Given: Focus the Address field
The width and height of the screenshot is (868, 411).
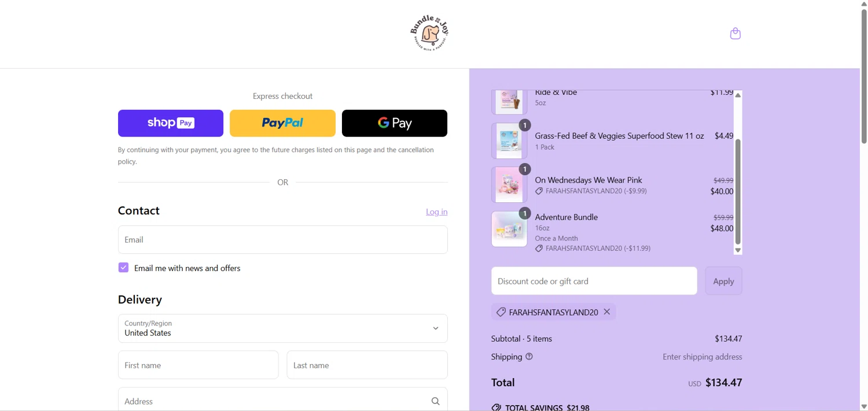Looking at the screenshot, I should coord(282,401).
